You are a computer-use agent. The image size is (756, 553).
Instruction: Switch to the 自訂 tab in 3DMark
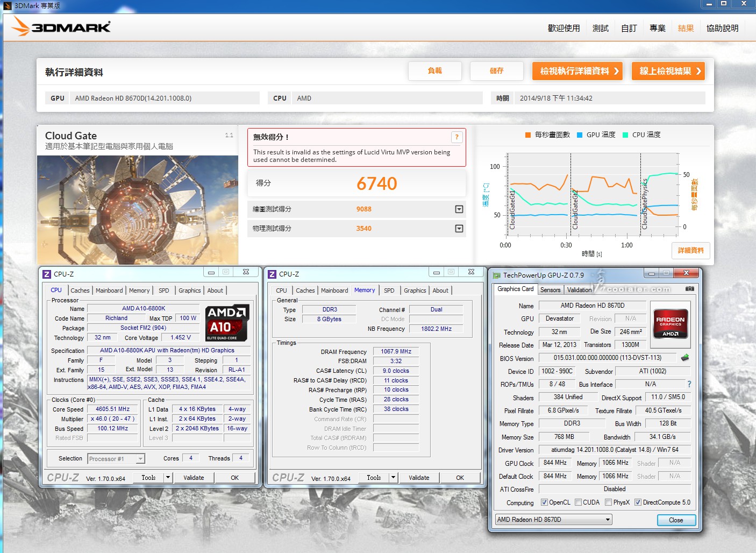pyautogui.click(x=629, y=28)
